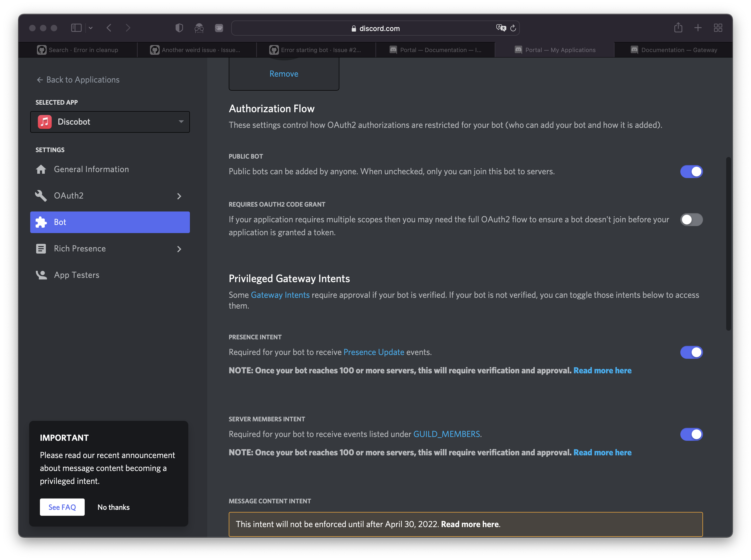Open App Testers settings item
The image size is (751, 560).
(77, 275)
